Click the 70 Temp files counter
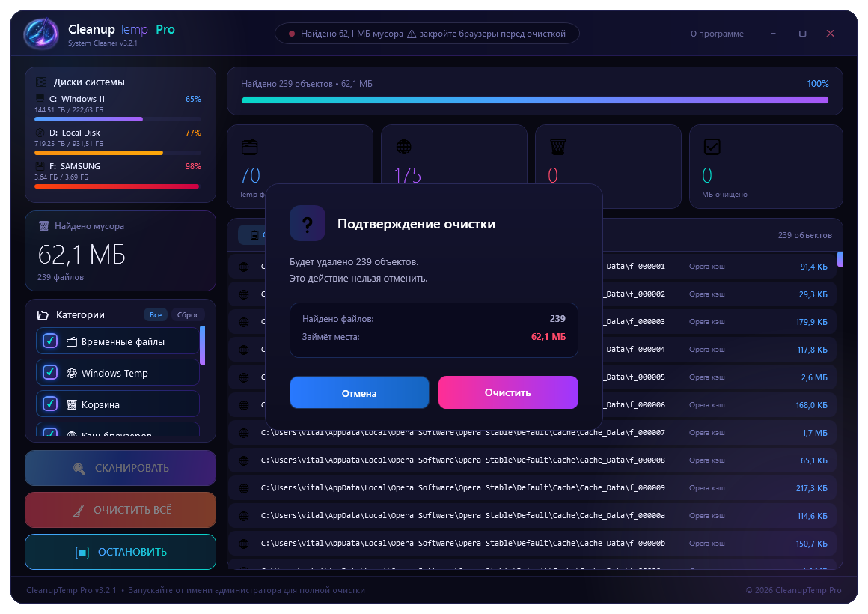Screen dimensions: 868x614 (x=250, y=176)
